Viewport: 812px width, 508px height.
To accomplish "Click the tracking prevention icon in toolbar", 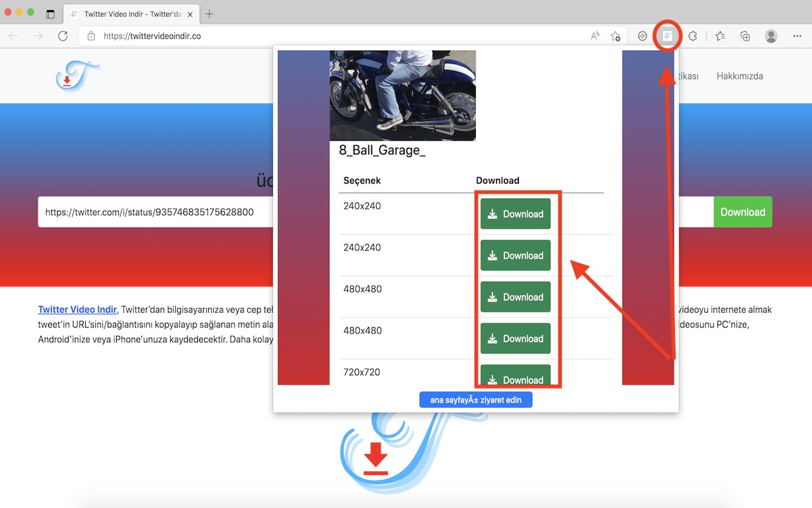I will 642,36.
